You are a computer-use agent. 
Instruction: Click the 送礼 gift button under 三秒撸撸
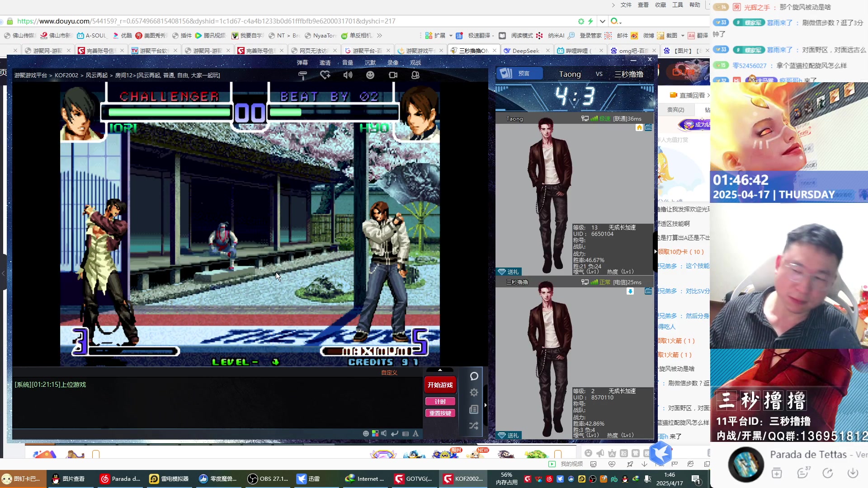(509, 435)
